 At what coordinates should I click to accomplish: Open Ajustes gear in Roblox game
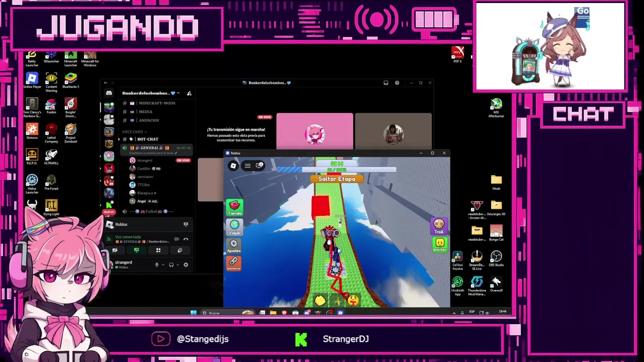(x=233, y=245)
